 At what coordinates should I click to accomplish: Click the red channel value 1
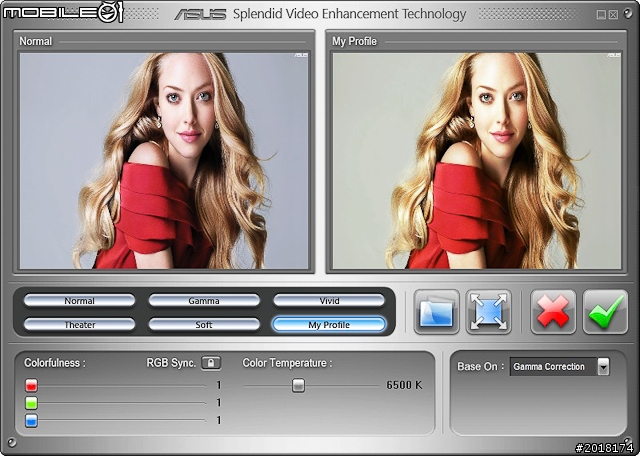coord(219,385)
